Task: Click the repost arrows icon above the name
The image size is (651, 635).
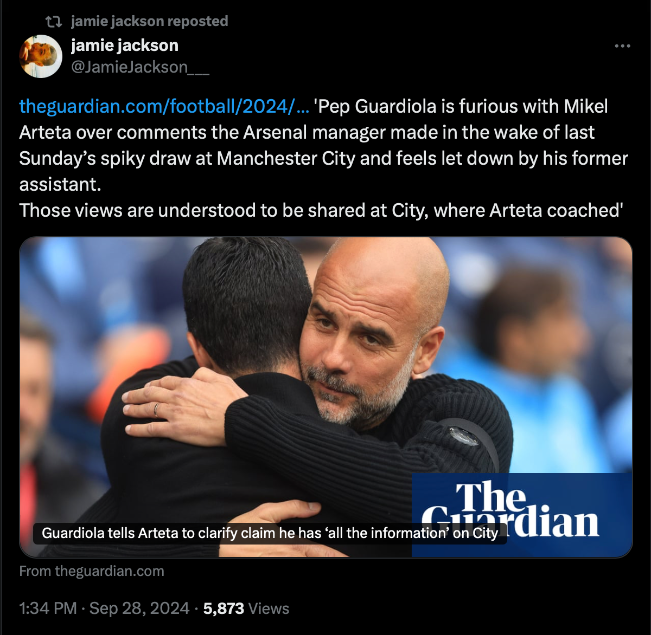Action: [x=54, y=21]
